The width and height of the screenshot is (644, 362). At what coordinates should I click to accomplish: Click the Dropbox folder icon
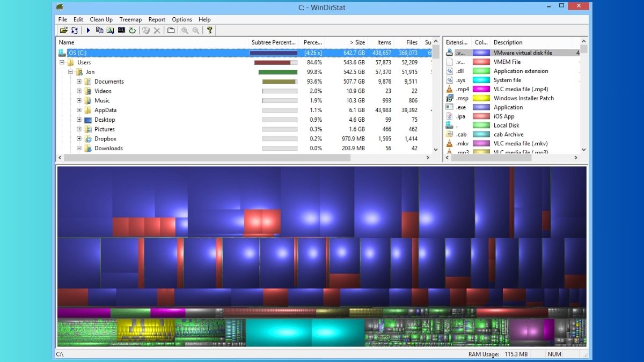click(88, 139)
